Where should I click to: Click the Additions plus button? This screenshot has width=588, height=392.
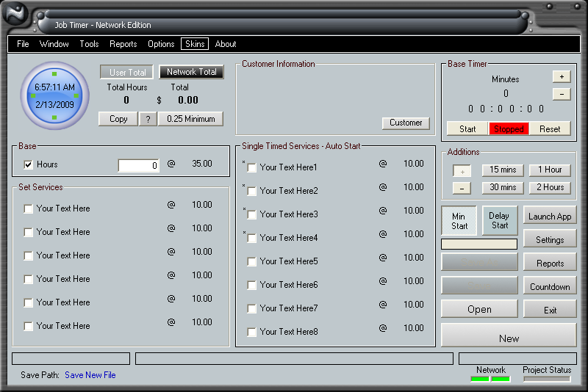click(x=462, y=171)
